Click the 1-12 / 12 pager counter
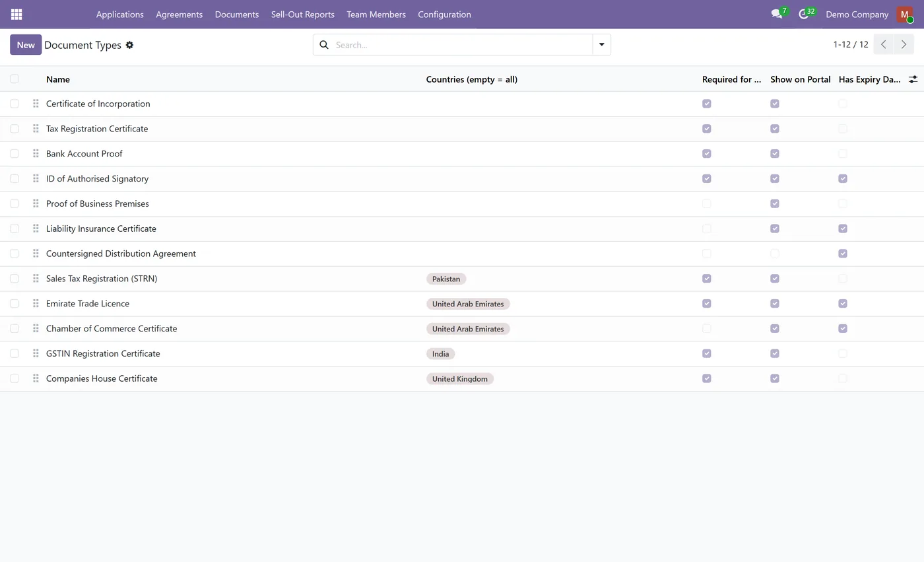 (851, 45)
